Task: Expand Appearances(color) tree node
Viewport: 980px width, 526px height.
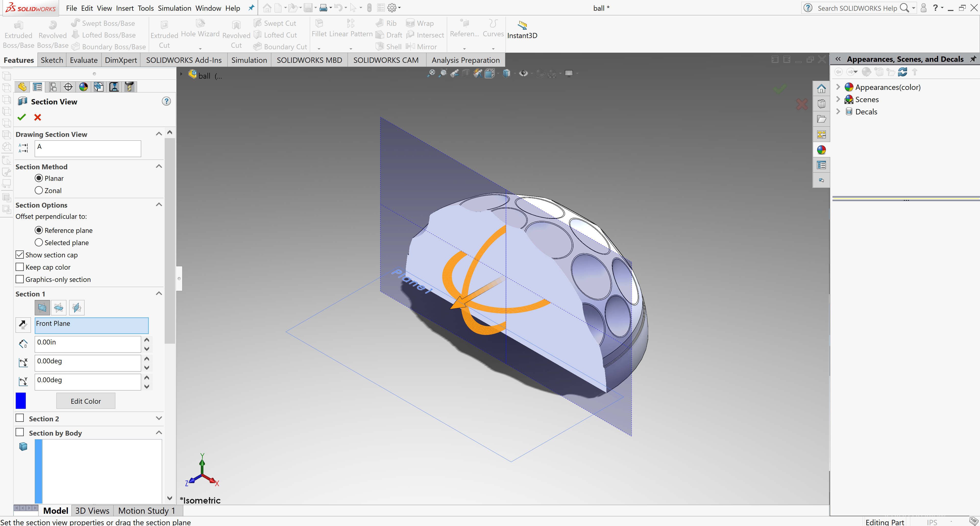Action: tap(838, 87)
